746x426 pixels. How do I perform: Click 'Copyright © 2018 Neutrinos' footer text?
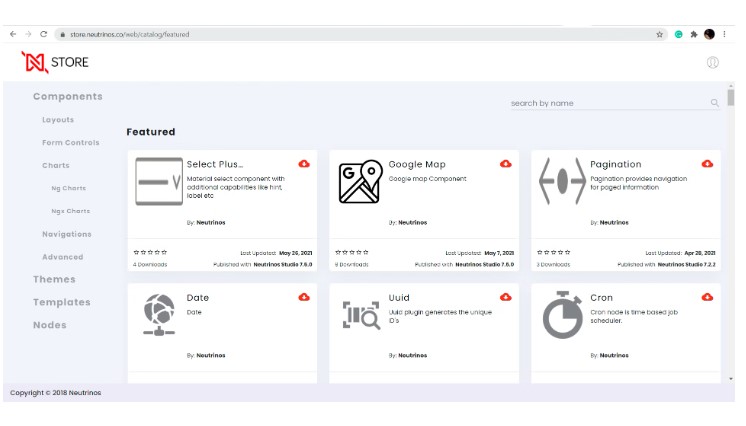(56, 393)
